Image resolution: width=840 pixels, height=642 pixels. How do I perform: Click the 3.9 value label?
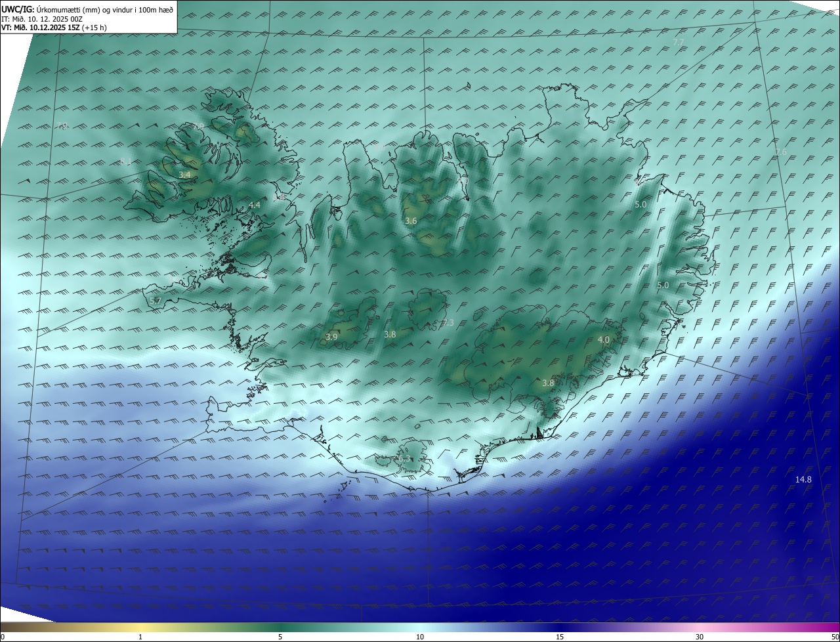click(x=331, y=337)
